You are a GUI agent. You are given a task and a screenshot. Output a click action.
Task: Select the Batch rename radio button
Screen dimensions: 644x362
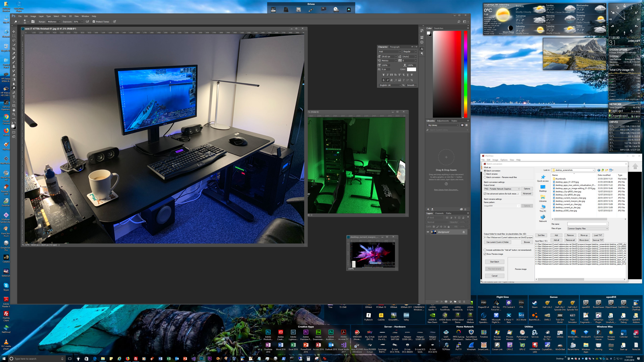coord(485,174)
